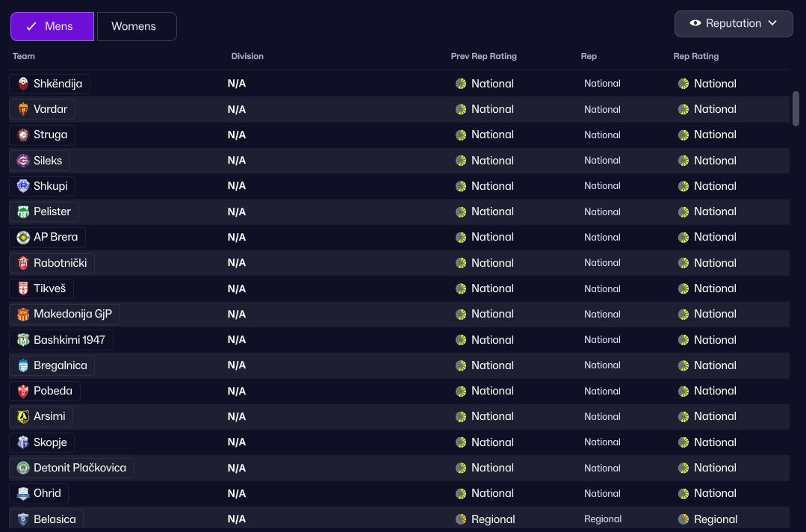The height and width of the screenshot is (532, 806).
Task: Open the Vardar team link
Action: (42, 110)
